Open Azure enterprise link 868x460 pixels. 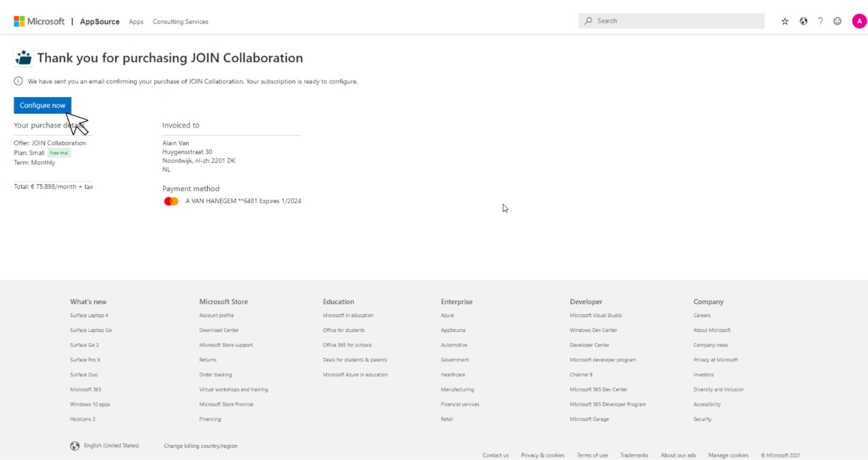click(x=447, y=315)
